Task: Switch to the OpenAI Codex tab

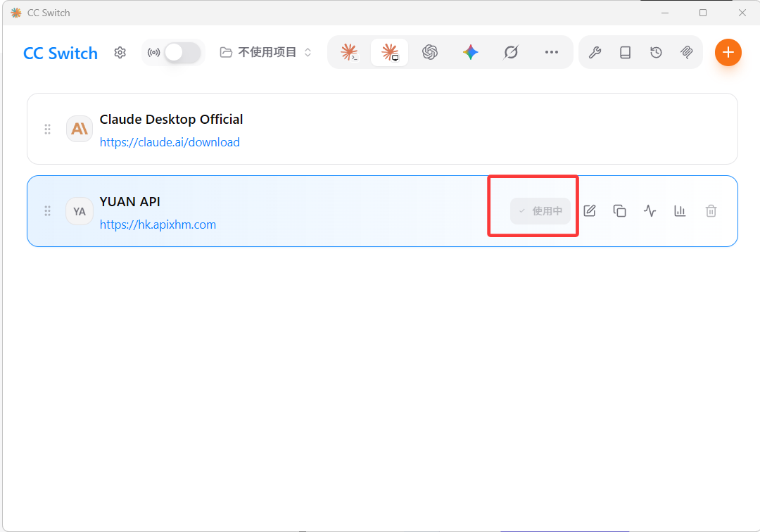Action: click(430, 52)
